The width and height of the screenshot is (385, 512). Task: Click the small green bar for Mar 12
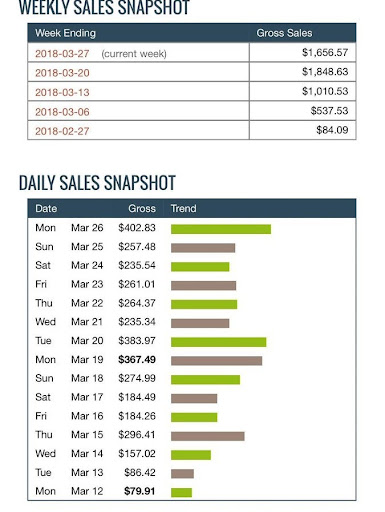click(x=181, y=492)
